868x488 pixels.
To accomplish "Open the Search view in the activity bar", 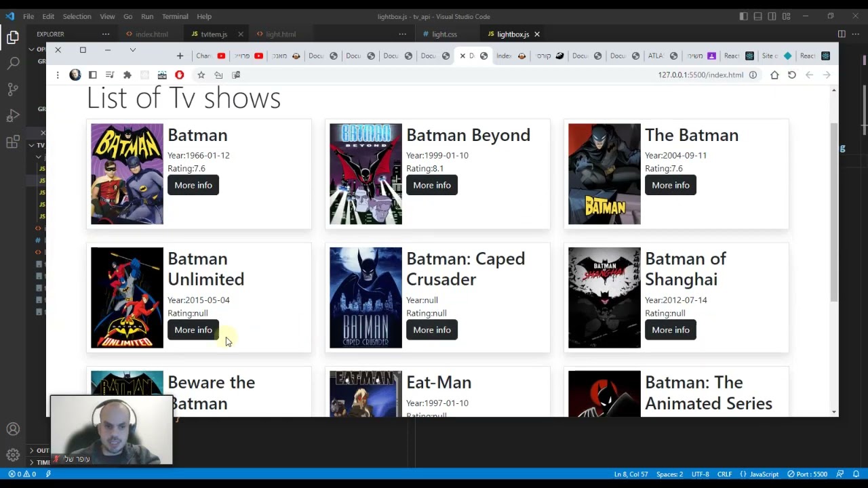I will [x=13, y=64].
